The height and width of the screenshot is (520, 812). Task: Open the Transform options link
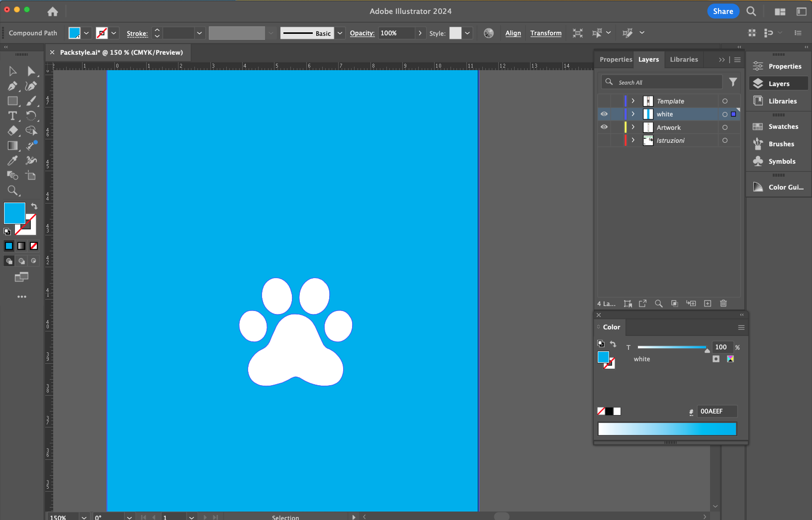pos(545,33)
